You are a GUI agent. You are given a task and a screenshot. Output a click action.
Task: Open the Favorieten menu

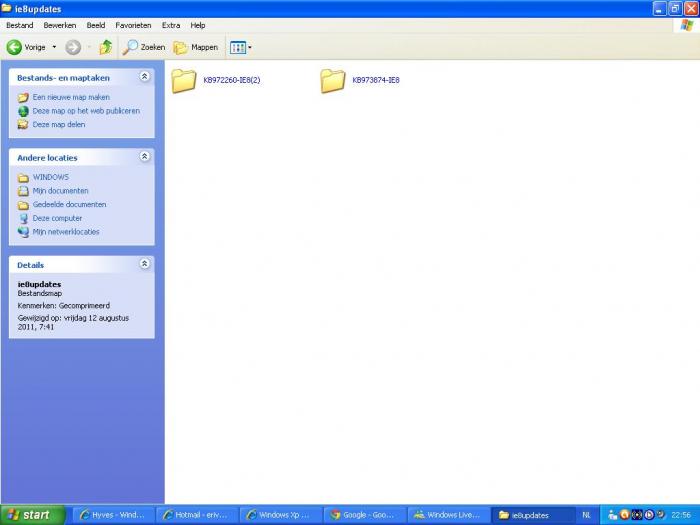click(x=133, y=25)
